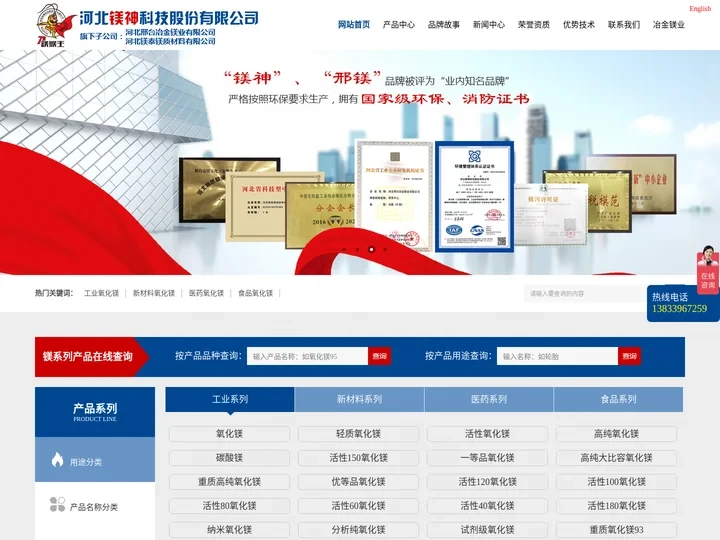The height and width of the screenshot is (540, 720).
Task: Open the 分析纯氧化镁 product button
Action: tap(358, 529)
